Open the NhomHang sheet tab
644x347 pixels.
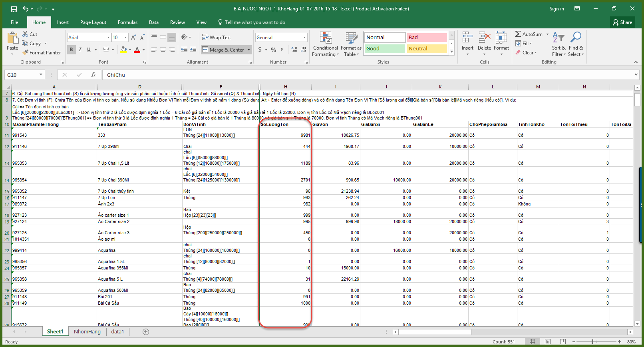[87, 332]
